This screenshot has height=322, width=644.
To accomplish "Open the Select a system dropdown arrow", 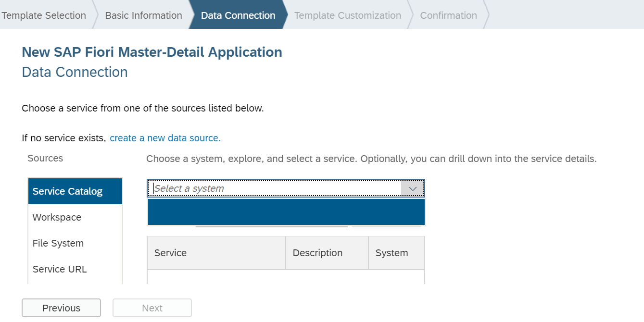I will 413,189.
